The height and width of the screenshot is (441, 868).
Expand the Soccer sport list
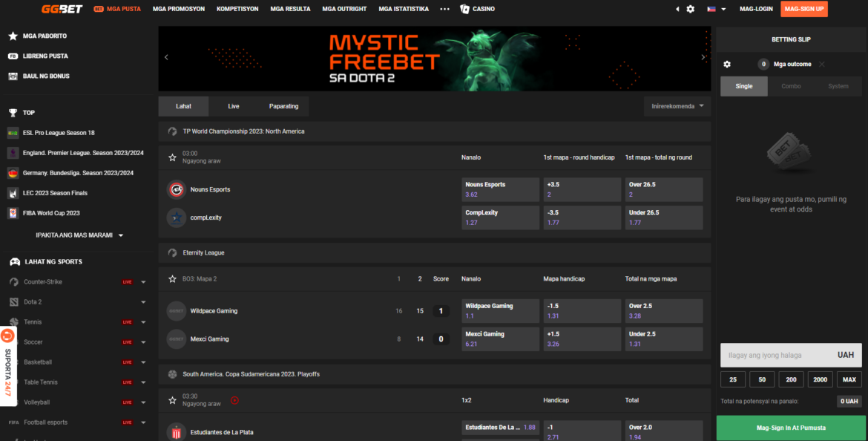pos(143,342)
